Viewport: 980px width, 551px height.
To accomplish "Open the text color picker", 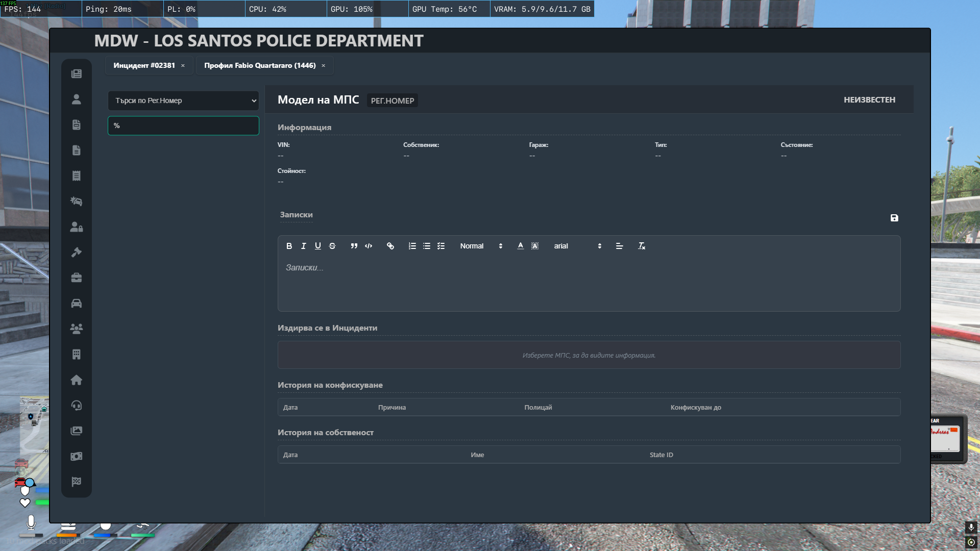I will click(x=520, y=246).
